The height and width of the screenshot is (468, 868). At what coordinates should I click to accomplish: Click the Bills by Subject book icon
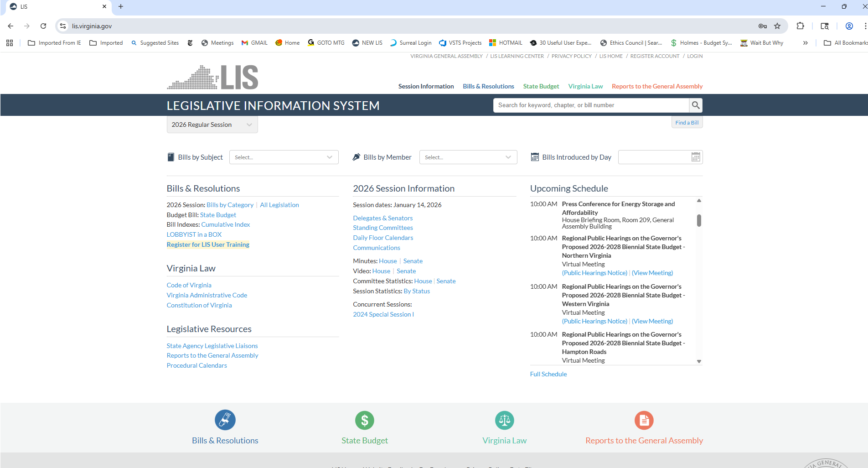click(171, 156)
